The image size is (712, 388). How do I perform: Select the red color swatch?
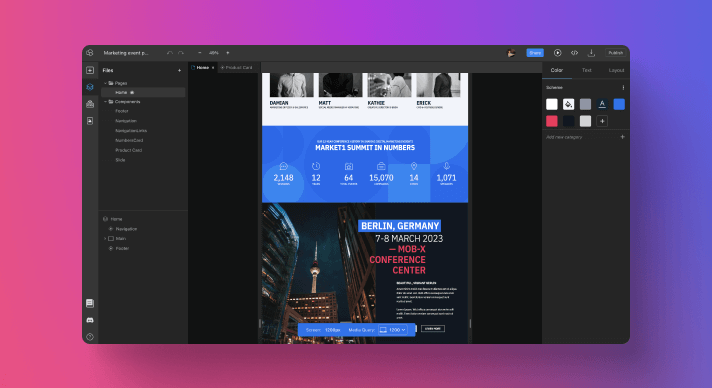(x=552, y=121)
